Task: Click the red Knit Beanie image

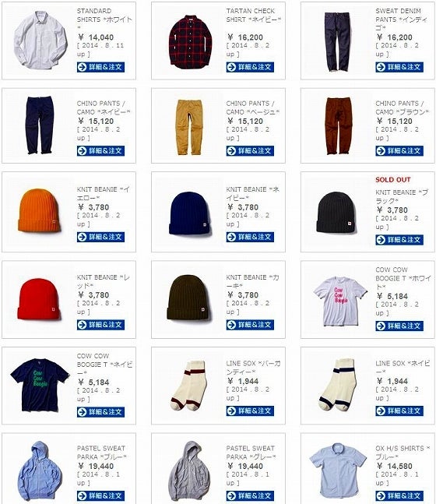Action: point(39,299)
